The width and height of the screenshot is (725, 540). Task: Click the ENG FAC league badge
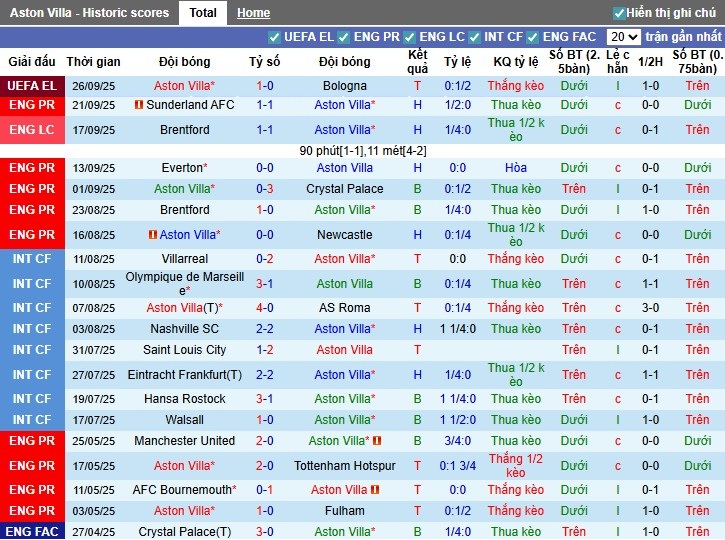[x=32, y=532]
